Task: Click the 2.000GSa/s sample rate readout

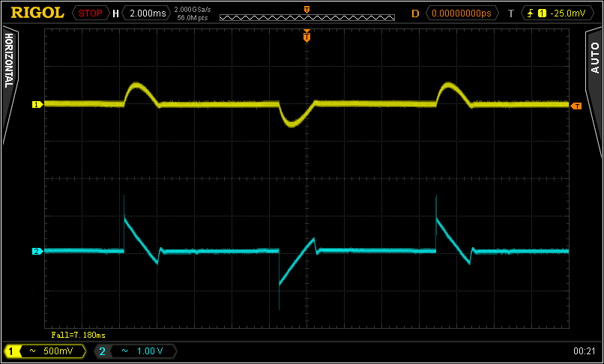Action: (x=193, y=10)
